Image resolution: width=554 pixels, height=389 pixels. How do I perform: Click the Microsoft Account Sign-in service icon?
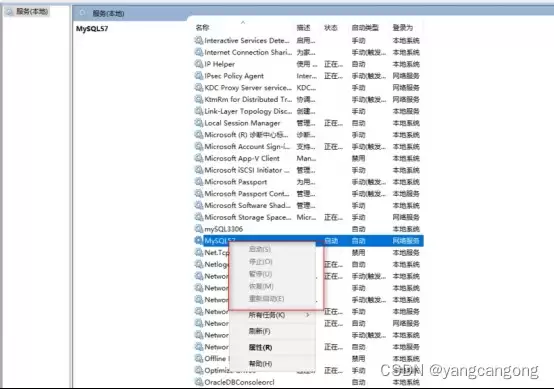point(199,146)
